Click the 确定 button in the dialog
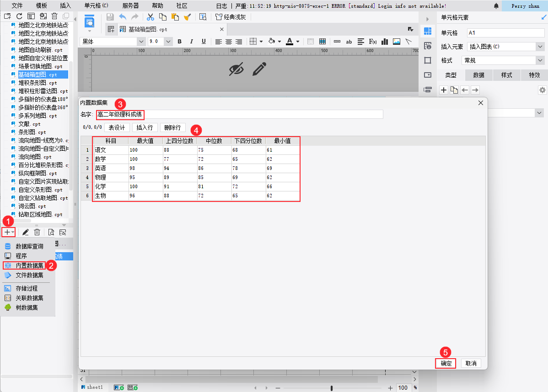Image resolution: width=548 pixels, height=392 pixels. [x=446, y=363]
